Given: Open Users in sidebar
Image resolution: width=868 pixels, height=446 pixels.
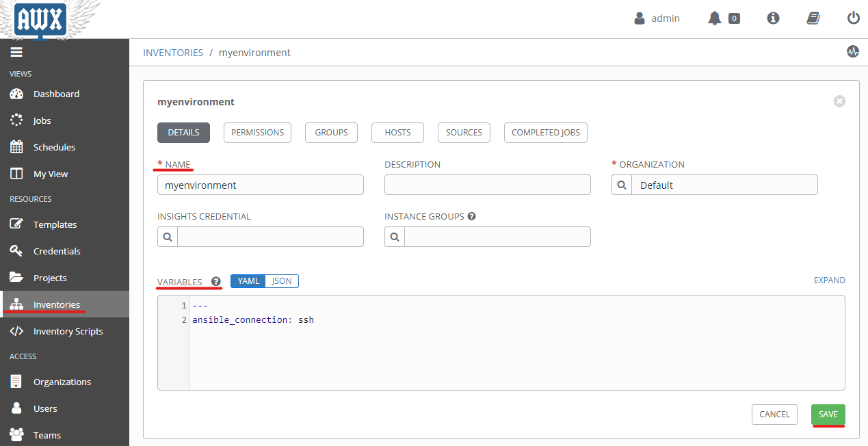Looking at the screenshot, I should click(64, 408).
